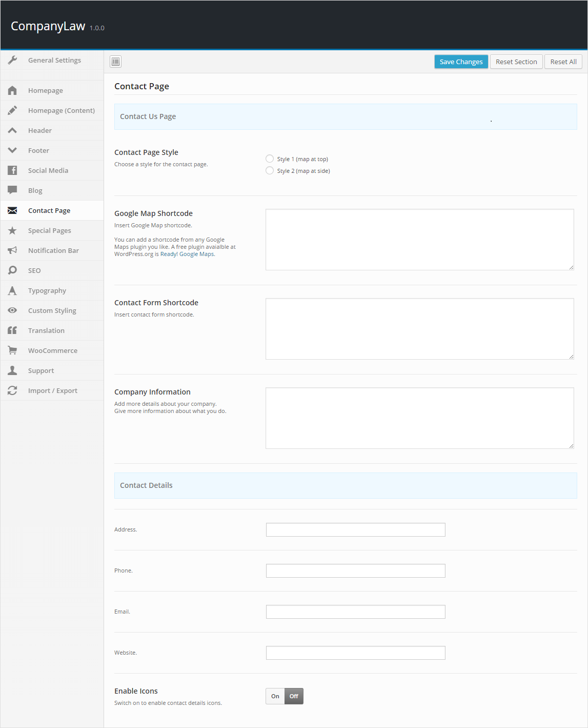
Task: Select Style 1 (map at top) radio
Action: (x=270, y=159)
